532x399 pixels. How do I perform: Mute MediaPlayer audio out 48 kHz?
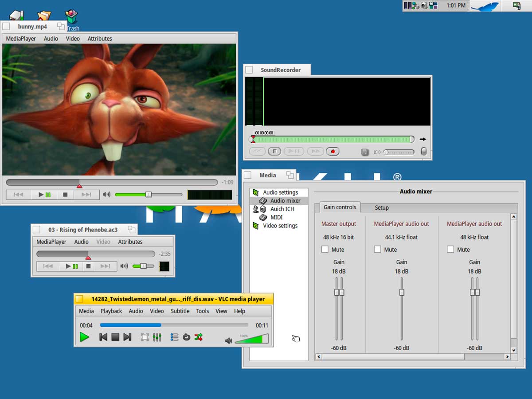click(450, 250)
